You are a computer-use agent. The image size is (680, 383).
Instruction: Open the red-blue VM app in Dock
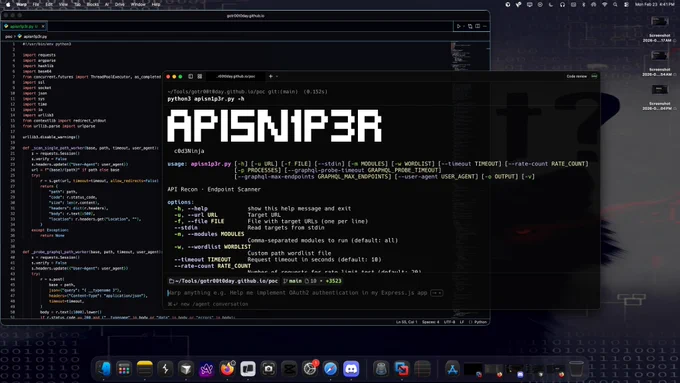pos(402,369)
